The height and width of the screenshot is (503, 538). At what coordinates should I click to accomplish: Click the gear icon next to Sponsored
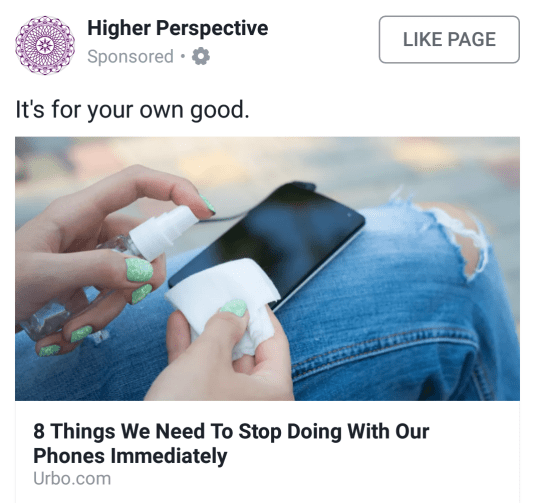coord(201,56)
